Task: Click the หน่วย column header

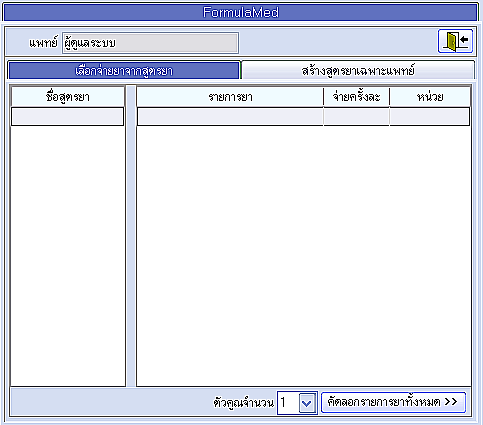Action: [x=430, y=97]
